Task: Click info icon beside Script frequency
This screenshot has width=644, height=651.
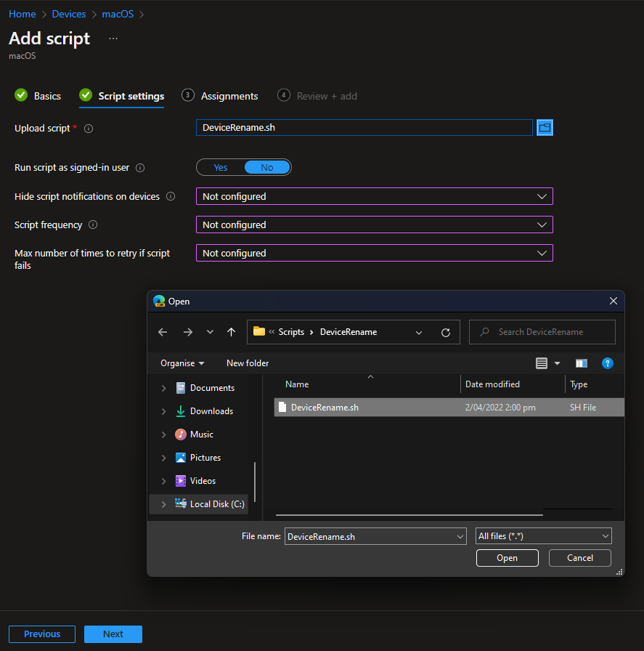Action: (x=93, y=225)
